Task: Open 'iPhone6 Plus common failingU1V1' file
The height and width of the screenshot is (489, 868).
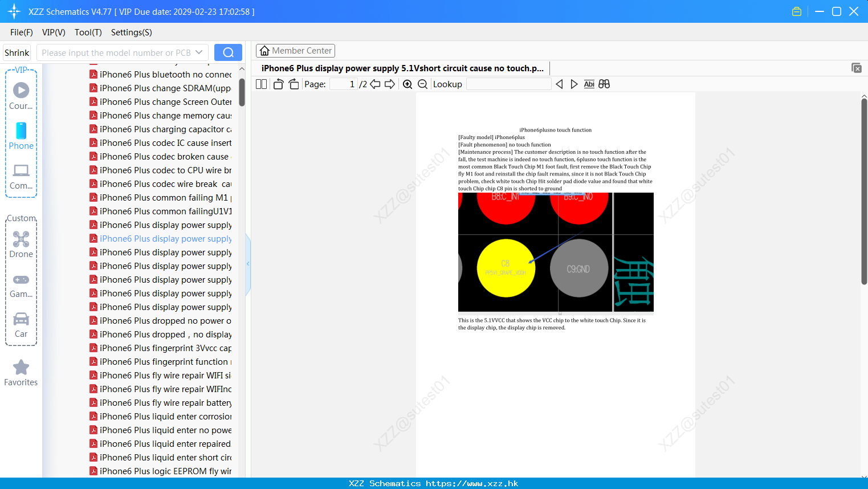Action: pyautogui.click(x=161, y=211)
